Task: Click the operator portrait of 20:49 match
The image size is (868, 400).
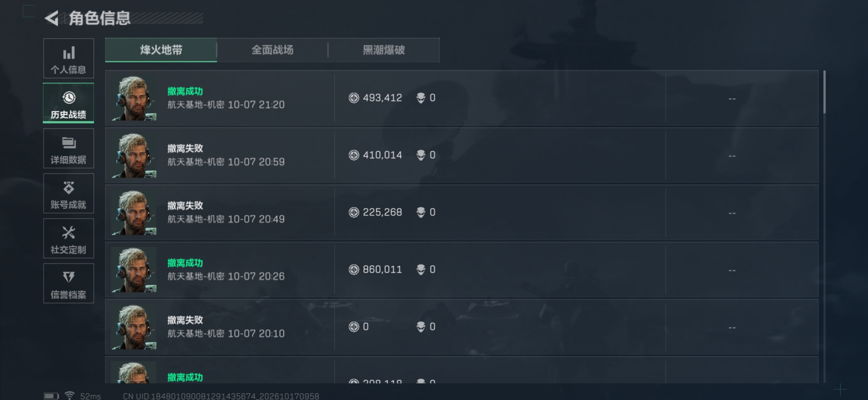Action: [134, 213]
